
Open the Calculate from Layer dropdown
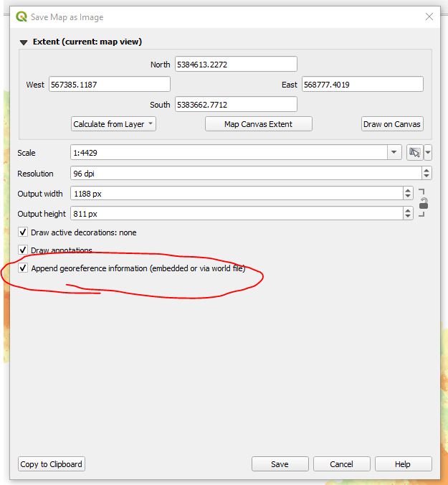point(113,124)
